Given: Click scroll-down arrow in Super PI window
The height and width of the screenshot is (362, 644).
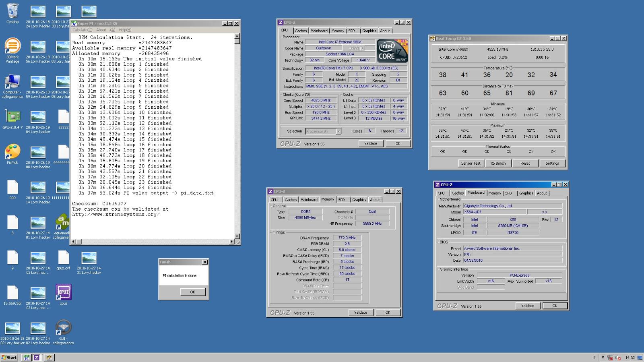Looking at the screenshot, I should click(237, 236).
